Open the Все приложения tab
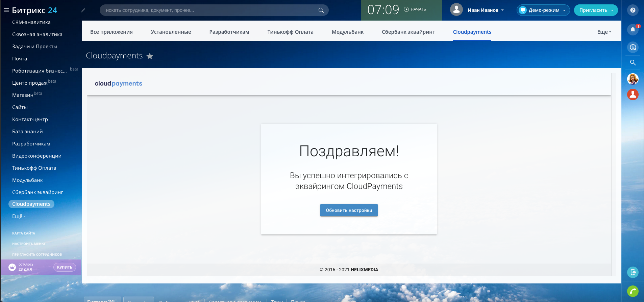Image resolution: width=644 pixels, height=302 pixels. [x=112, y=32]
